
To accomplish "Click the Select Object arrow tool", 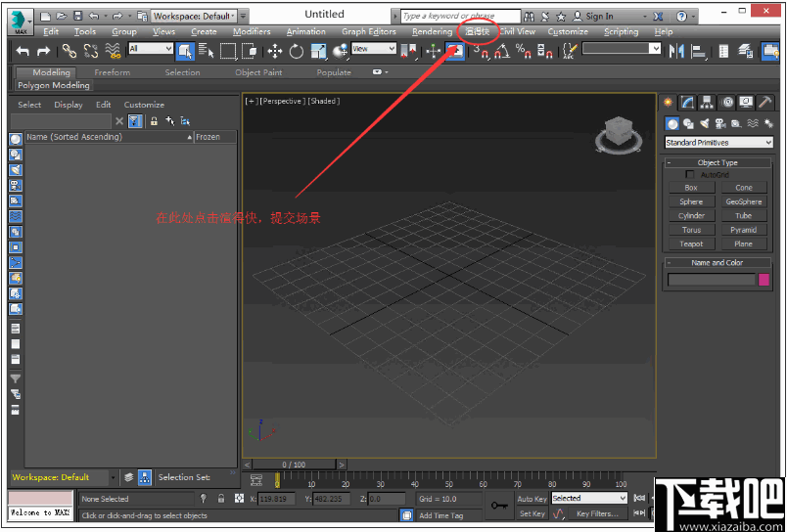I will click(x=185, y=51).
